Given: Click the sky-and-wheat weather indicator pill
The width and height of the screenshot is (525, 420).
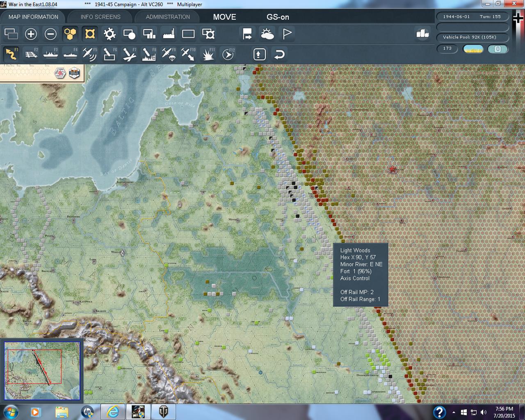Looking at the screenshot, I should click(x=473, y=49).
